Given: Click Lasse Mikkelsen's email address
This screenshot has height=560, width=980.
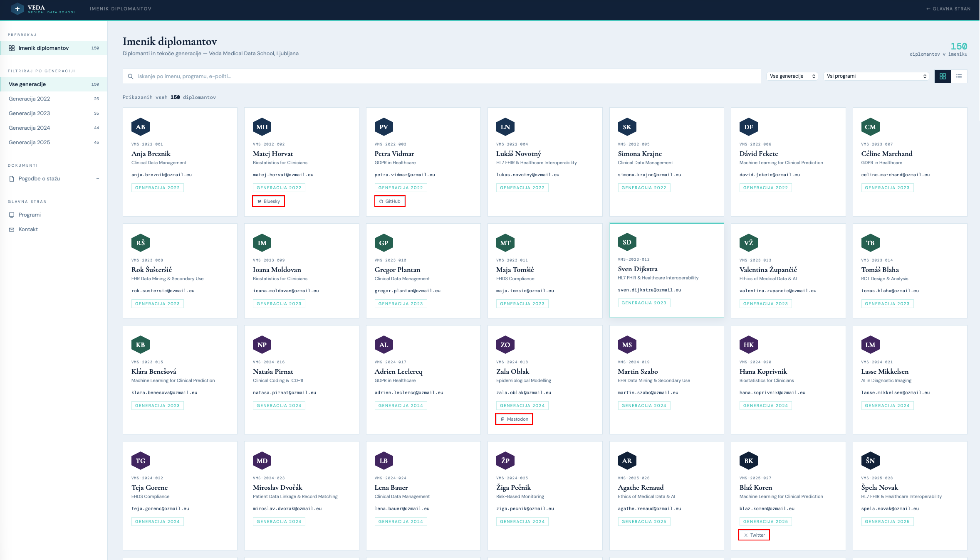Looking at the screenshot, I should [x=895, y=393].
